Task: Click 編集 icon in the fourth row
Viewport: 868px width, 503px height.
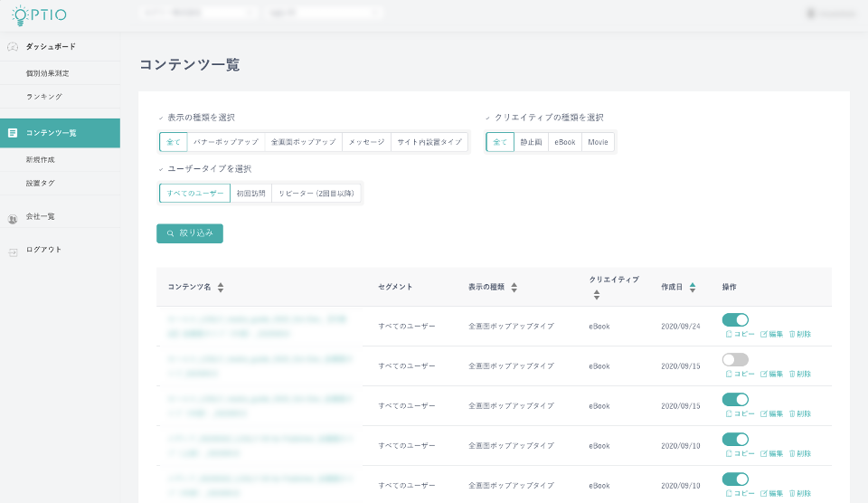Action: point(764,453)
